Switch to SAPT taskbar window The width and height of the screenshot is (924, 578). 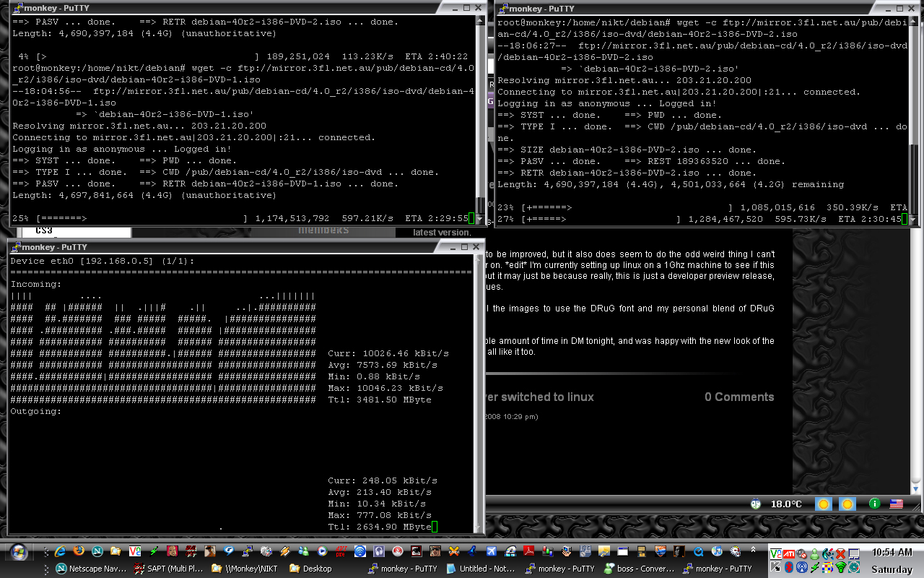[x=168, y=569]
